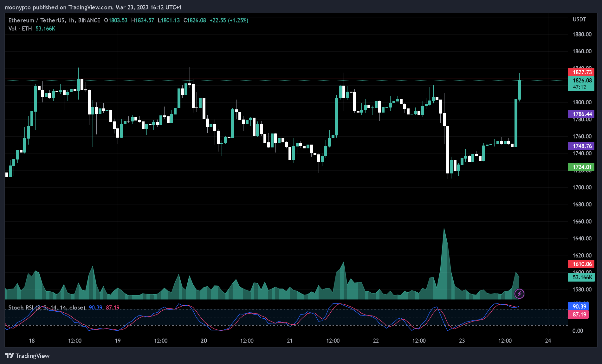Click the 1580.00 price axis tick
602x364 pixels.
[x=582, y=289]
